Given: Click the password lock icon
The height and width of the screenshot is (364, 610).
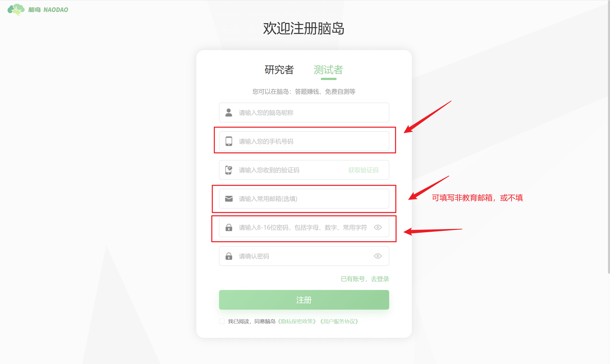Looking at the screenshot, I should [x=229, y=228].
